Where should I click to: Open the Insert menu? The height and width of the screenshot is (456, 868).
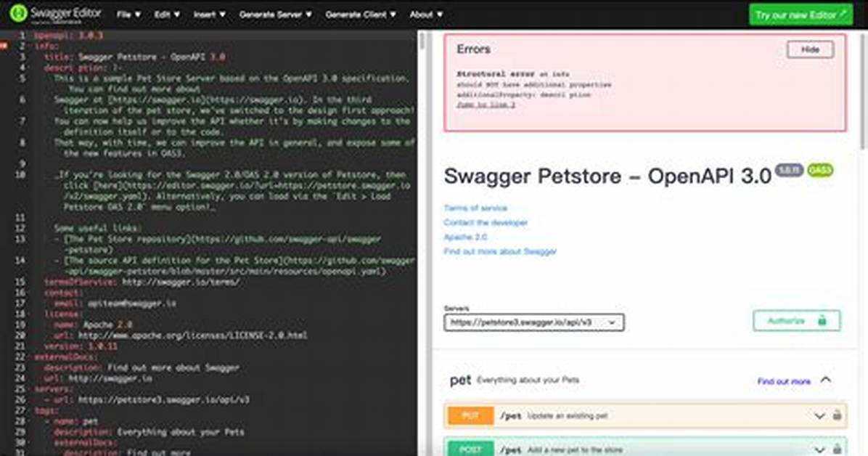pyautogui.click(x=209, y=15)
